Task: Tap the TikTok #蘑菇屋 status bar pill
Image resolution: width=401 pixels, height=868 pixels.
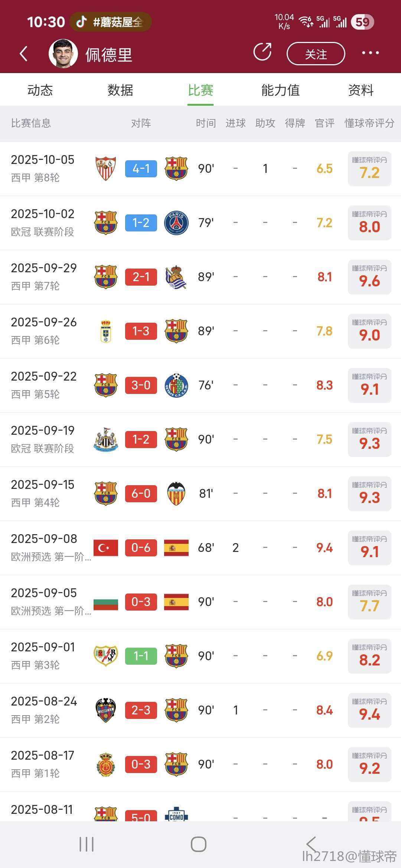Action: 111,22
